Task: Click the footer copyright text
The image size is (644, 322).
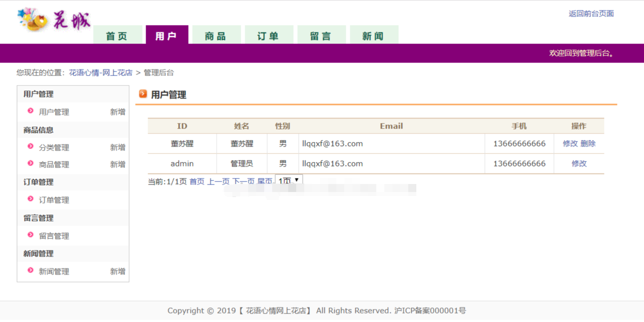Action: [x=317, y=310]
